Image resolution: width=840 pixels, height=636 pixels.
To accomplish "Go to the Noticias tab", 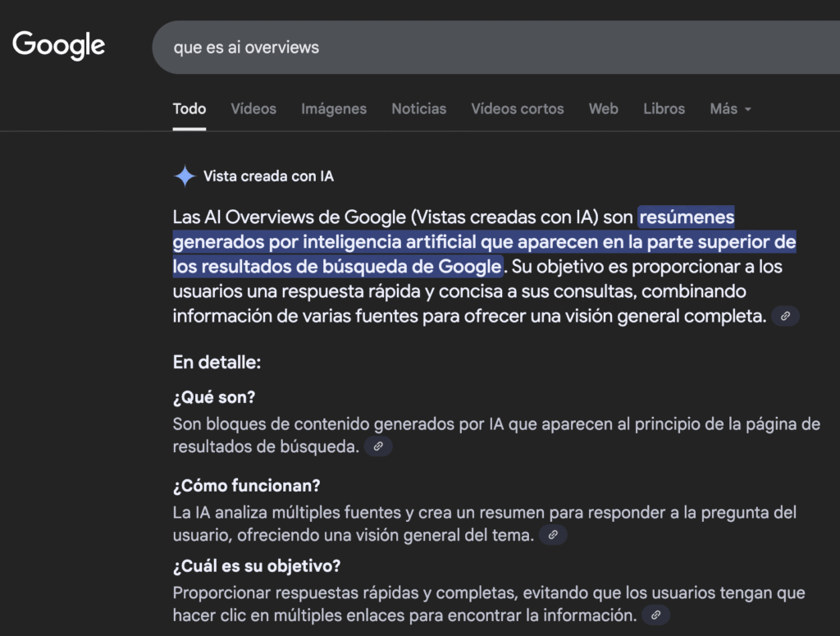I will point(419,108).
